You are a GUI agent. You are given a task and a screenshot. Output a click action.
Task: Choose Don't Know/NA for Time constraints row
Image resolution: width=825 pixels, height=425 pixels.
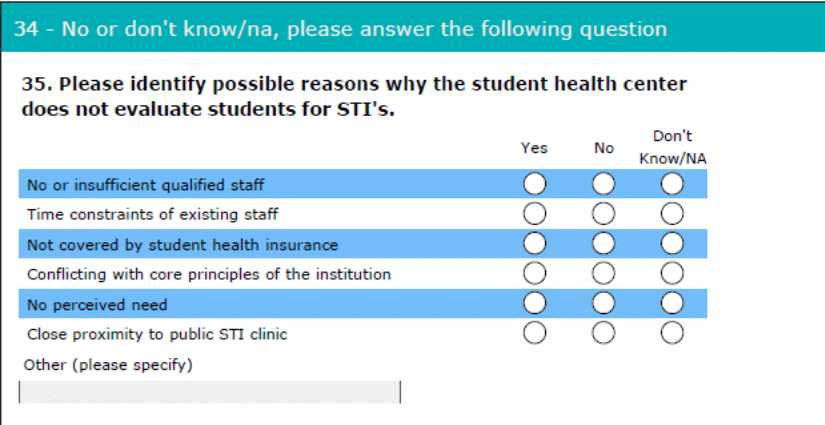click(672, 214)
